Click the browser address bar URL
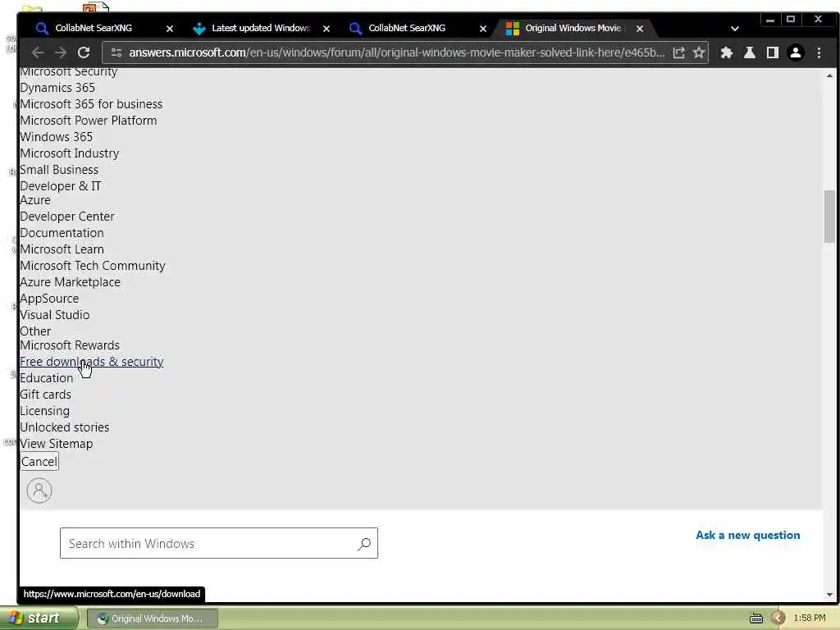Screen dimensions: 840x630 pos(396,52)
